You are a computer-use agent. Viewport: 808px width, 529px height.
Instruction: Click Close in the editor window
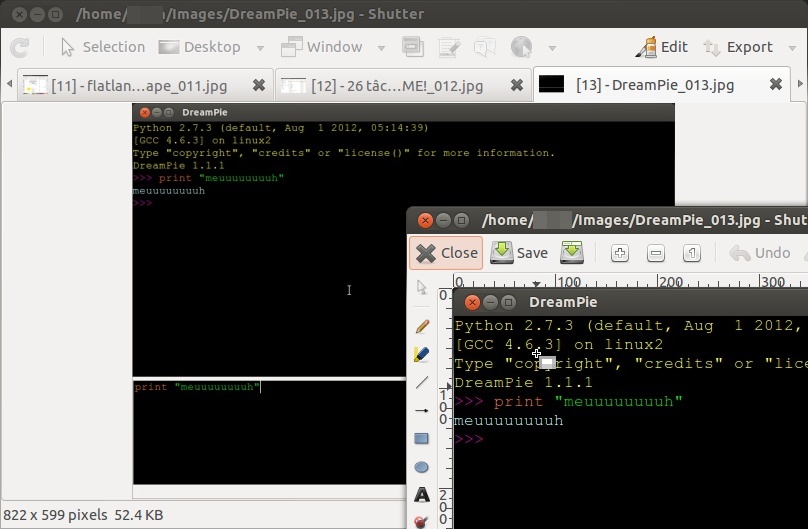click(x=446, y=253)
